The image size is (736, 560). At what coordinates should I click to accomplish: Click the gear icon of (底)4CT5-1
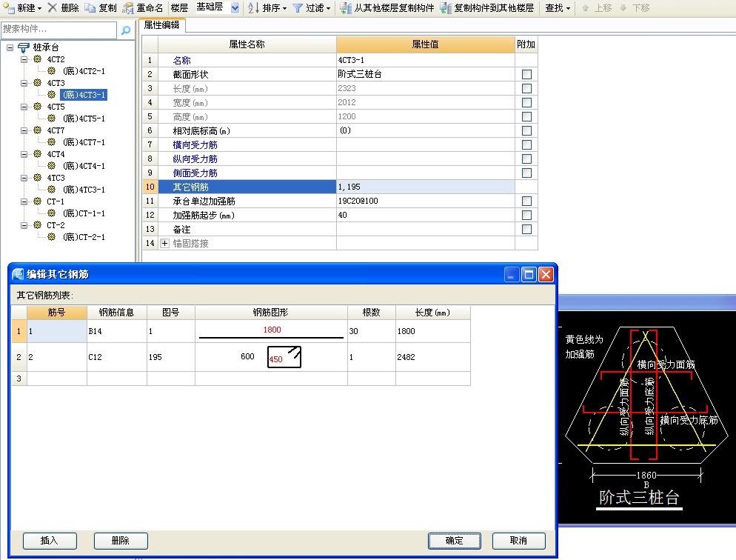[x=52, y=119]
